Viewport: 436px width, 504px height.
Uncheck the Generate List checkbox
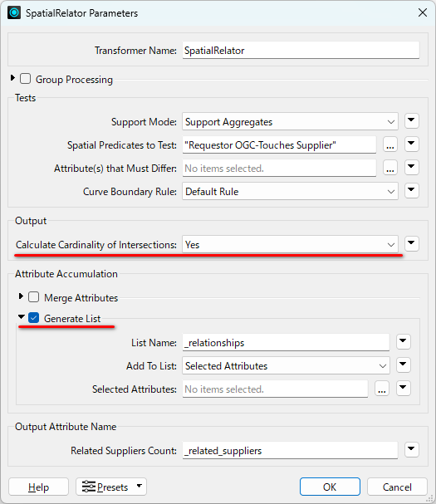click(34, 318)
